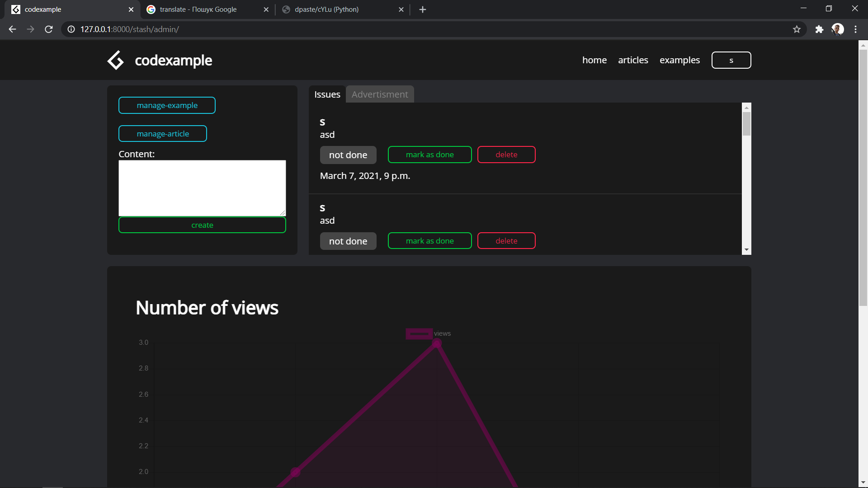
Task: Open the Chrome profile avatar
Action: [838, 29]
